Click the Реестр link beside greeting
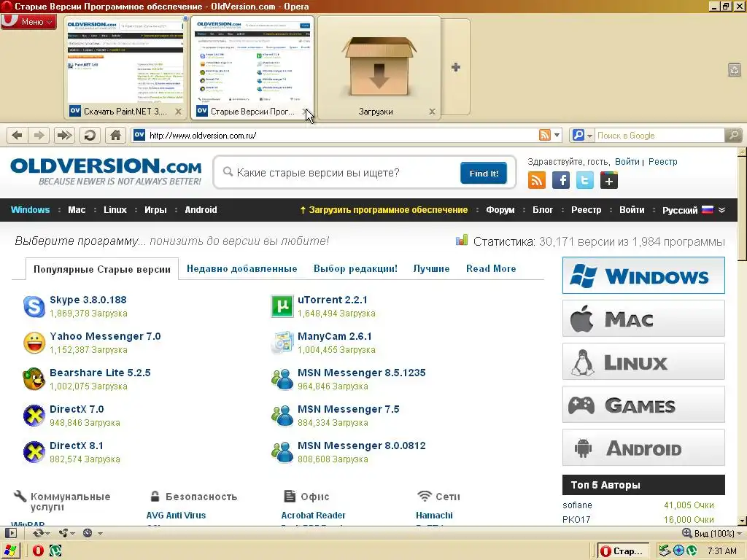Viewport: 747px width, 560px height. (662, 161)
